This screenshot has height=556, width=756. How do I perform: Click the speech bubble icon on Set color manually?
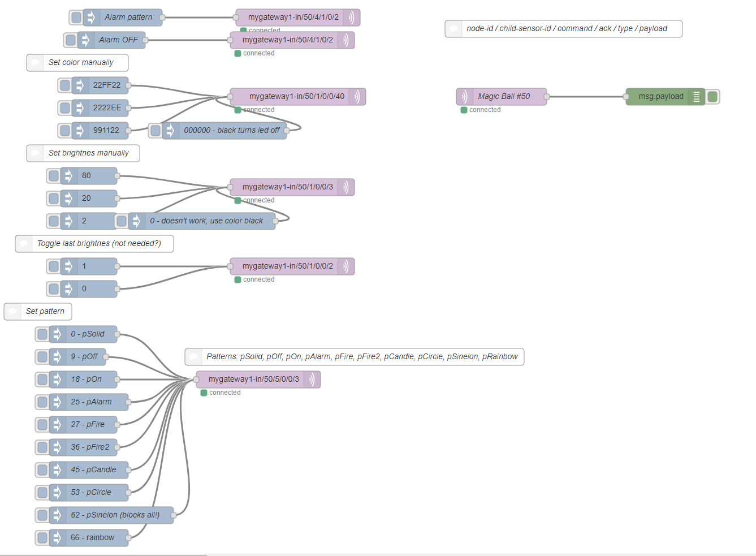click(x=35, y=63)
